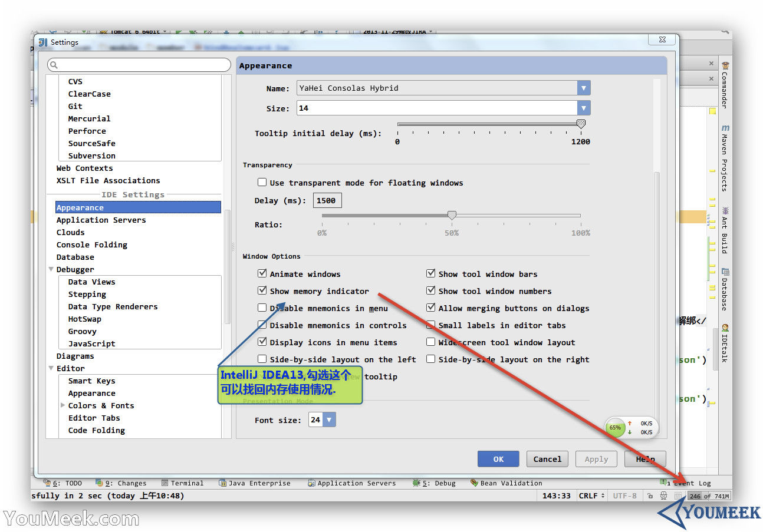
Task: Open the Bean Validation tool window
Action: (507, 483)
